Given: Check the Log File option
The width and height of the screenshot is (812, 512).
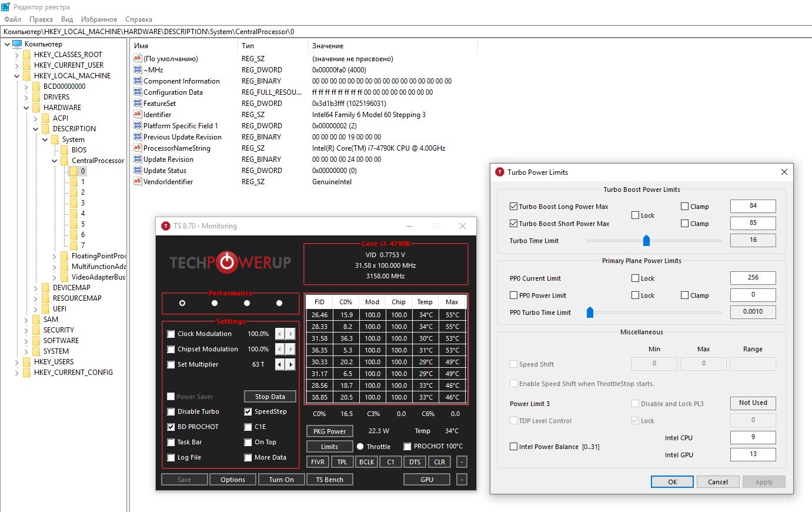Looking at the screenshot, I should (171, 457).
